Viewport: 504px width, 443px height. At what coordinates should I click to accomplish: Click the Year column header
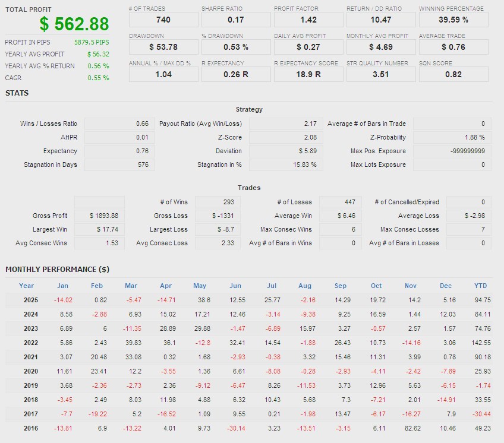click(27, 286)
